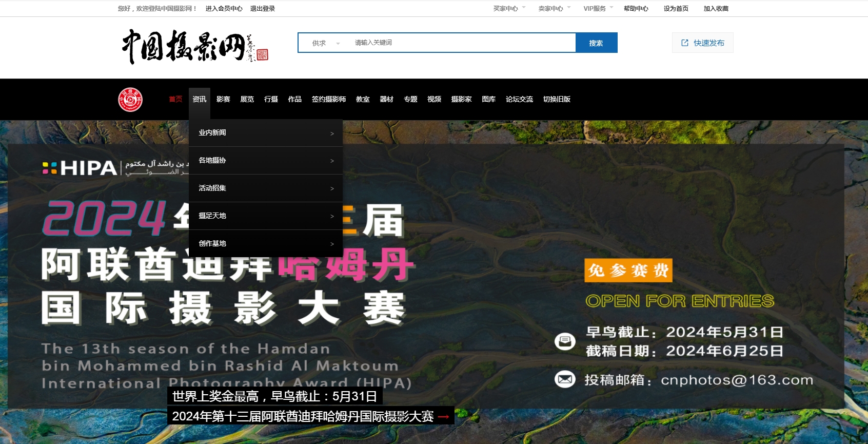Click the 免参赛费 orange badge
Viewport: 868px width, 444px height.
(628, 271)
